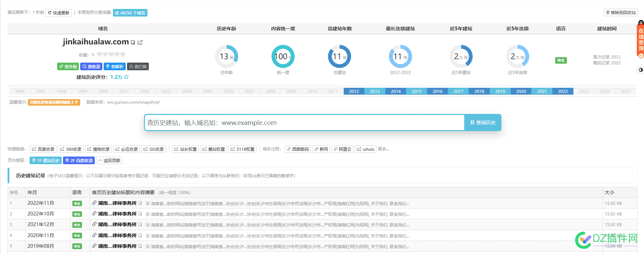The height and width of the screenshot is (254, 644).
Task: Click the 100% 统一度 donut chart
Action: point(283,56)
